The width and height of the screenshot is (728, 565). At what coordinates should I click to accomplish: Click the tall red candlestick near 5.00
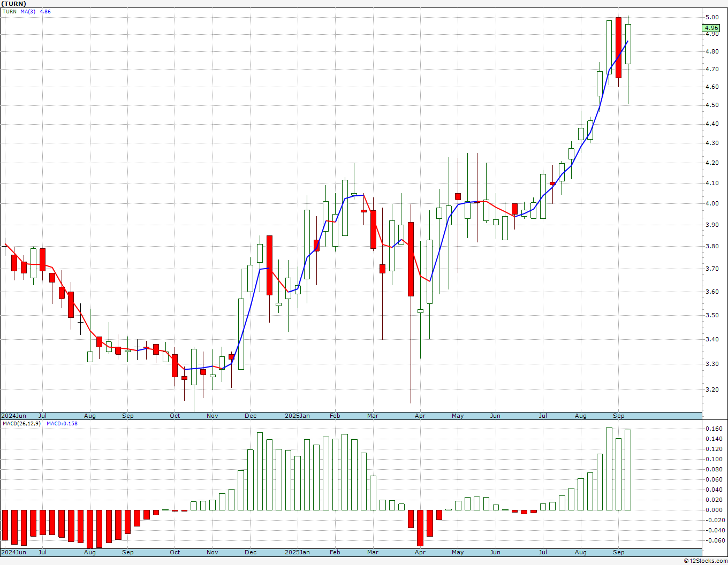tap(618, 48)
